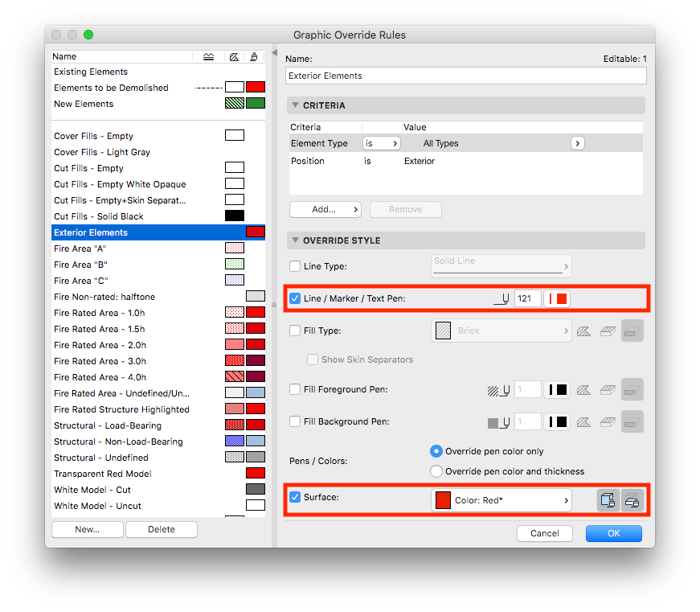
Task: Click the pen icon beside Line/Marker/Text Pen
Action: tap(501, 299)
